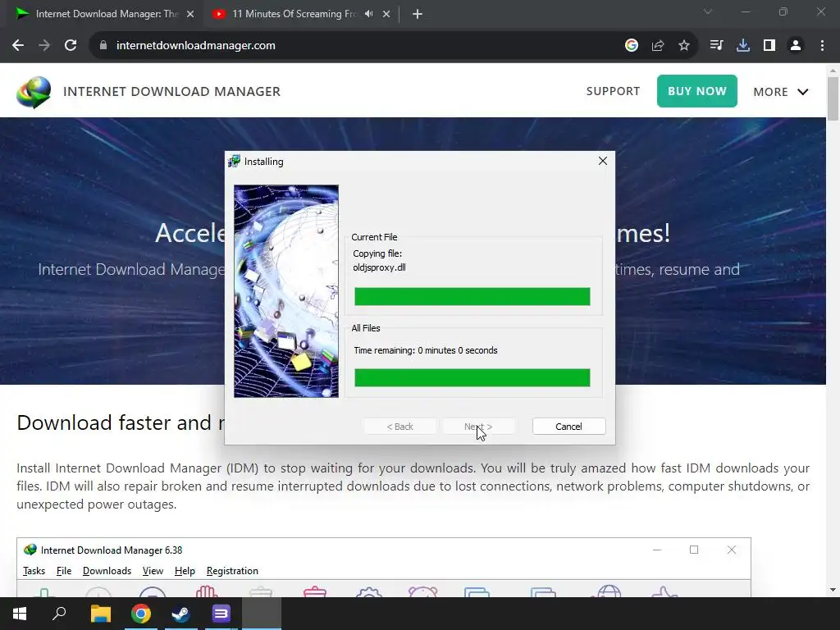
Task: Reload the internetdownloadmanager.com page
Action: [x=71, y=46]
